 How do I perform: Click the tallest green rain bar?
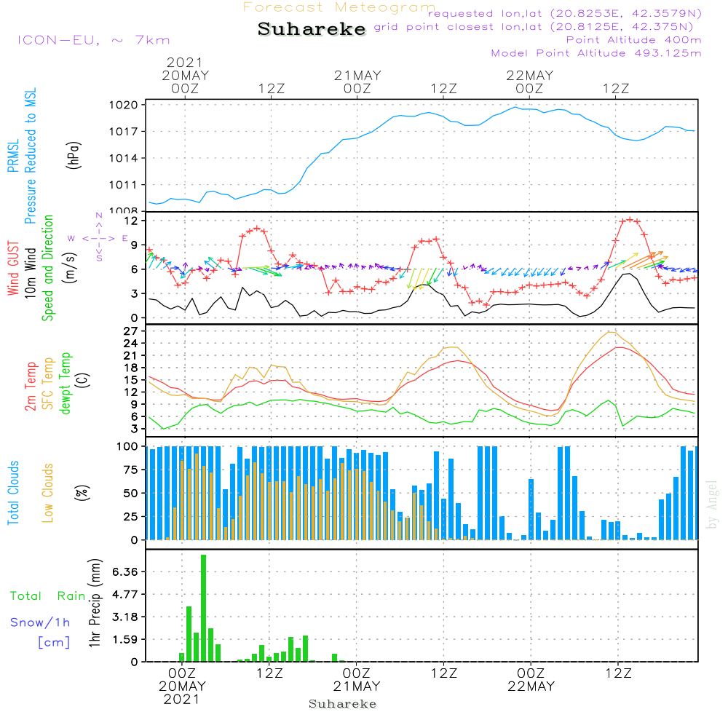coord(203,608)
